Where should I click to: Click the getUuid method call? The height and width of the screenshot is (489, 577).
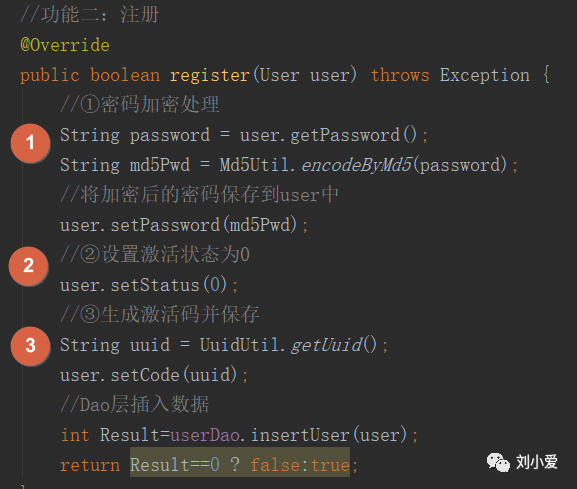[x=326, y=345]
